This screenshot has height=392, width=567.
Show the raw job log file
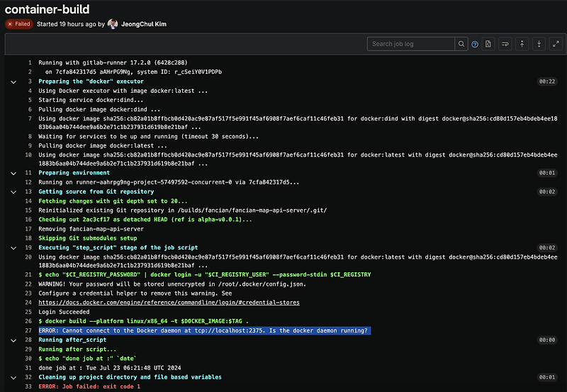[x=488, y=44]
